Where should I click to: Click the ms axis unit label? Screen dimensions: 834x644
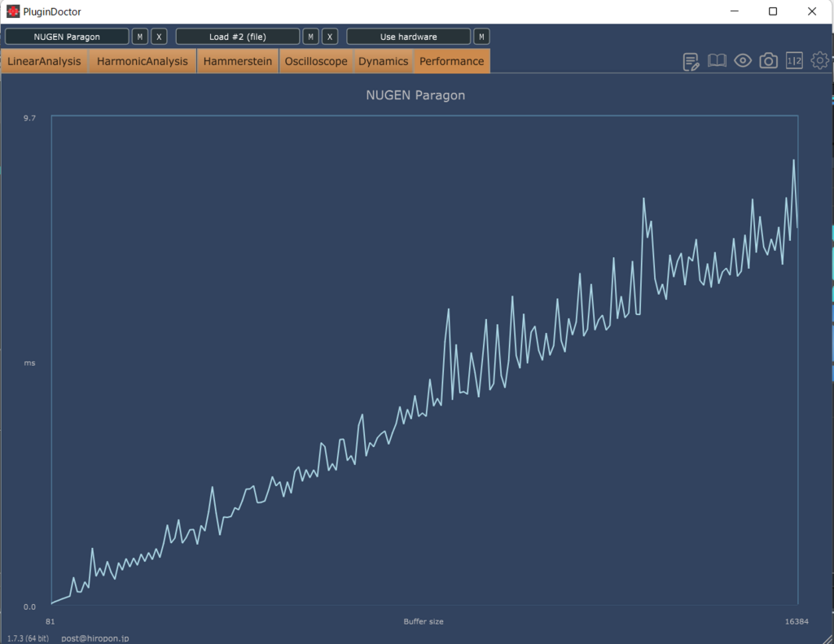(x=29, y=362)
